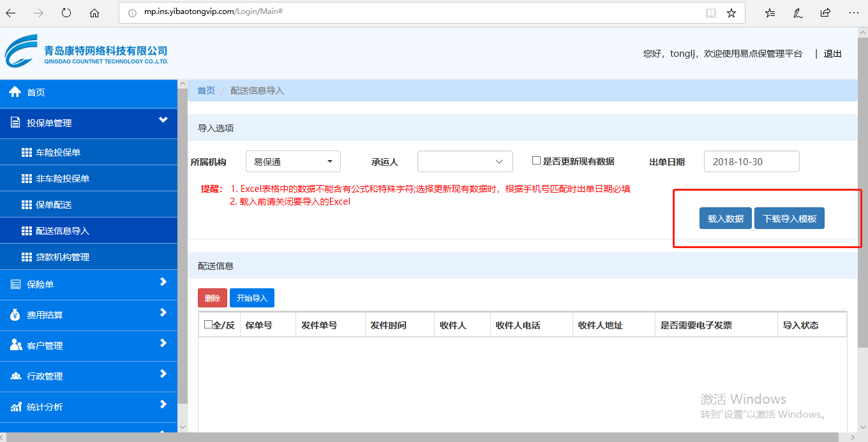This screenshot has width=868, height=442.
Task: Click the 客户管理 people icon
Action: coord(15,345)
